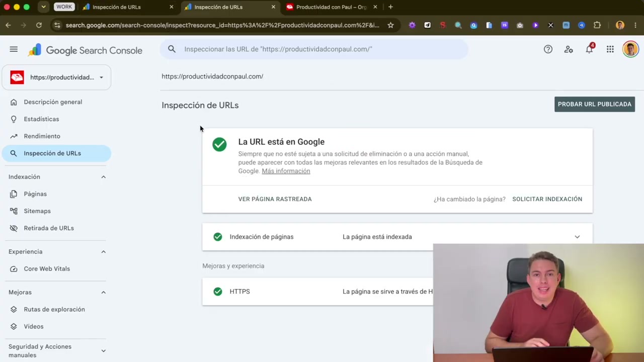
Task: Click the inspected URL https://productividadconpaul.com/ text
Action: [212, 76]
